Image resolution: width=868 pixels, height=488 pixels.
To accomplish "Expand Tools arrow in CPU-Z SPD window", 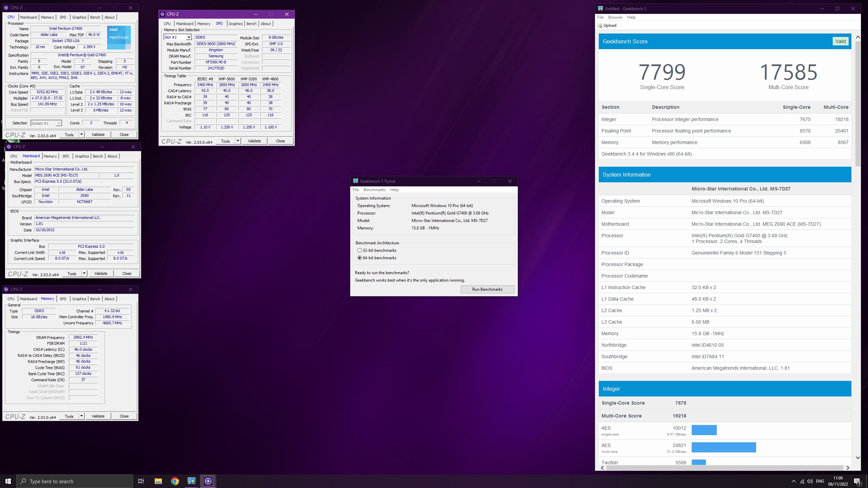I will (238, 141).
